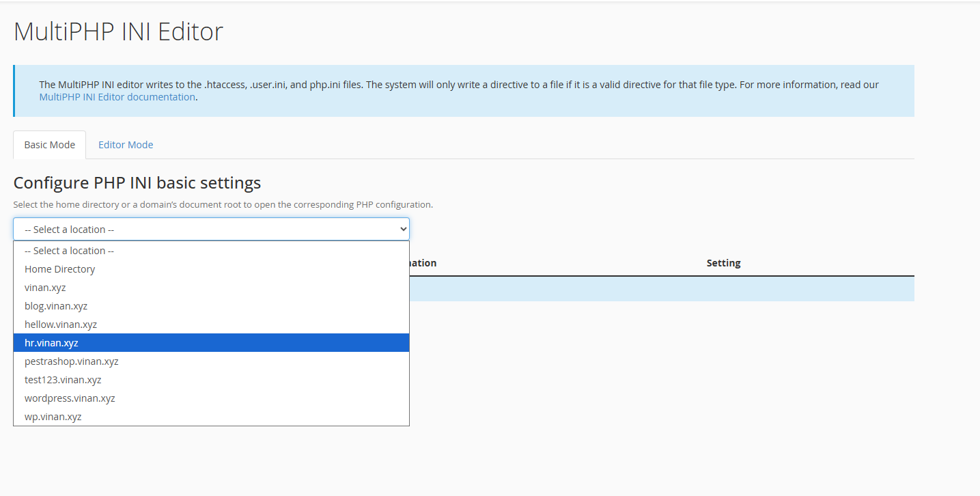
Task: Pick blog.vinan.xyz from the dropdown
Action: [55, 305]
